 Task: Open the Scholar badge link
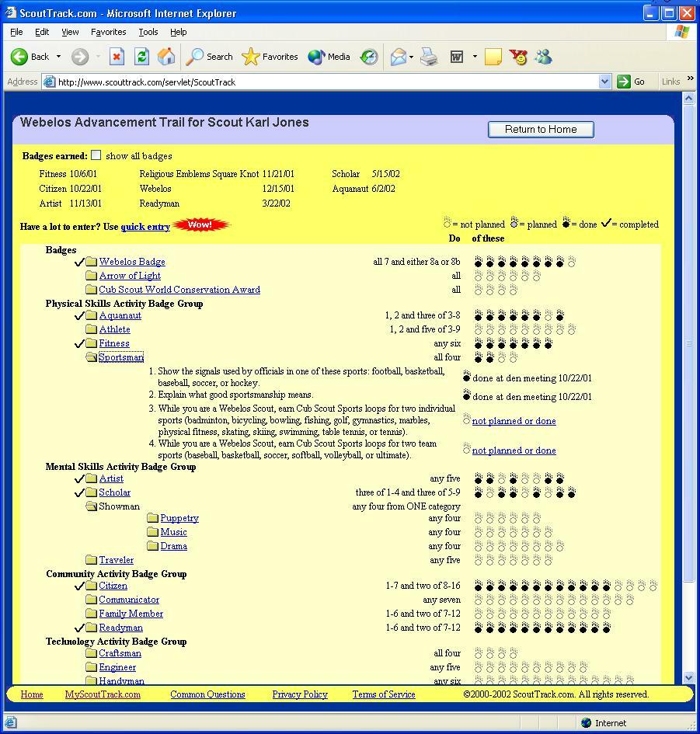coord(115,492)
